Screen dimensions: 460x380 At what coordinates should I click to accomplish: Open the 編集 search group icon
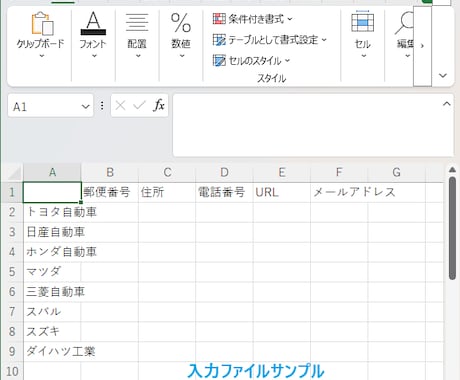(404, 23)
